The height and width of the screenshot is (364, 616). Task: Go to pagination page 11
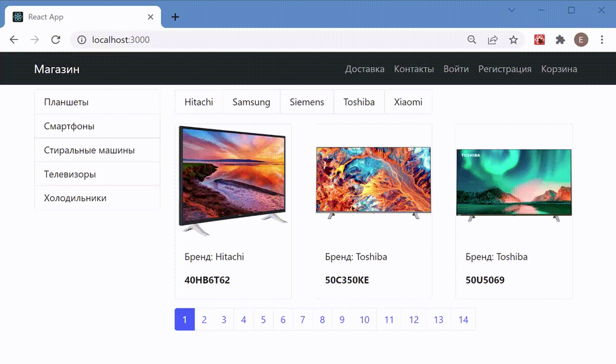(389, 320)
